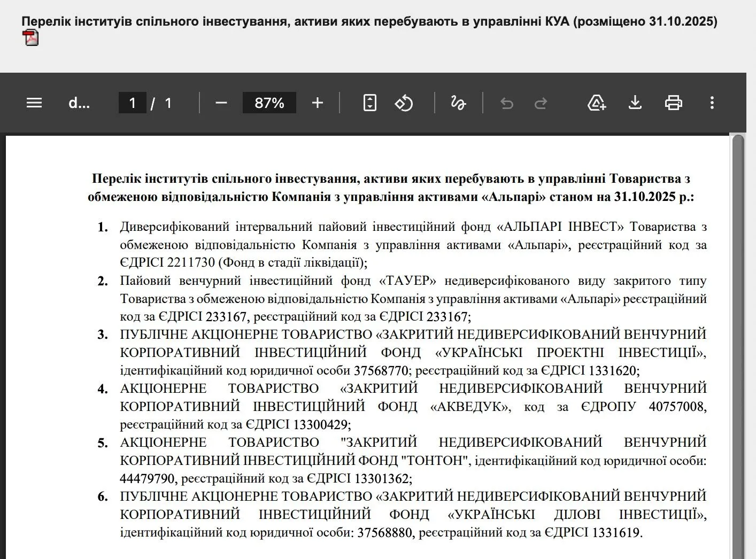Redo the annotation
This screenshot has width=756, height=559.
point(541,103)
